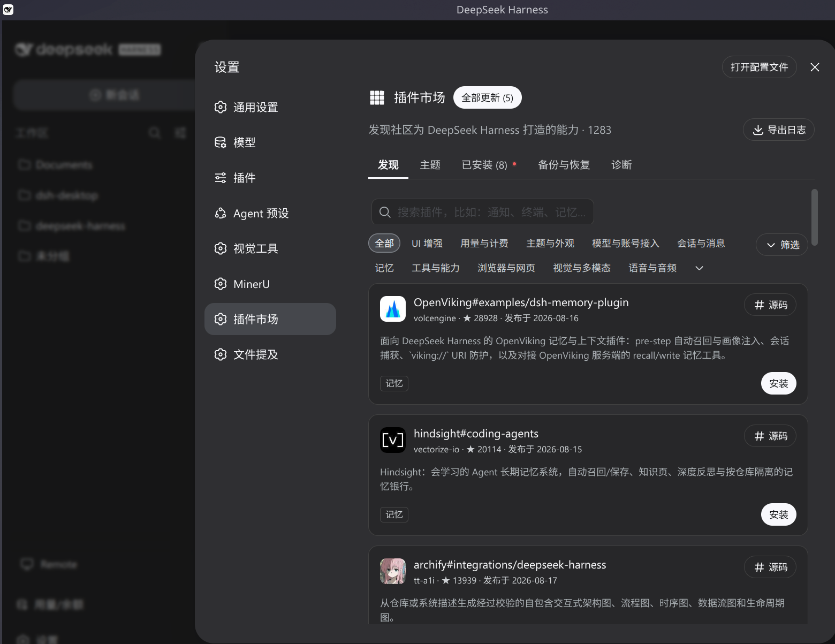This screenshot has height=644, width=835.
Task: Click the app icon in the title bar
Action: click(x=8, y=10)
